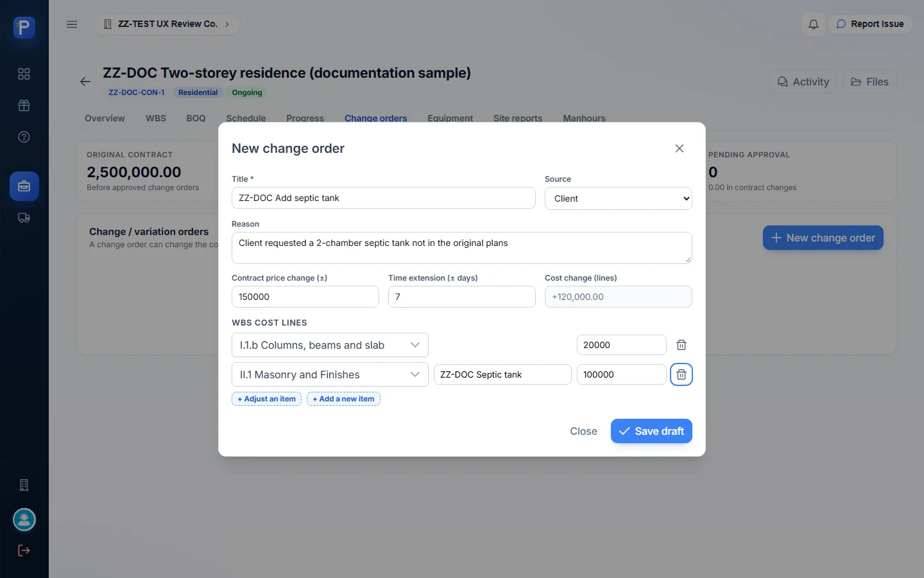Go back using the left arrow

click(x=85, y=82)
